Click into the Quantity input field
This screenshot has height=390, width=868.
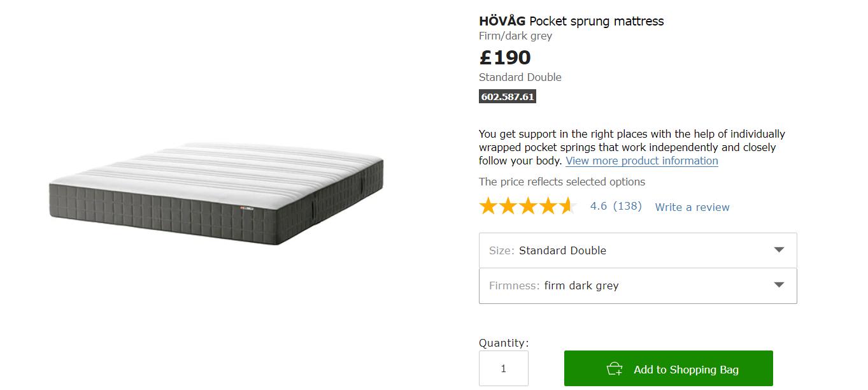[x=503, y=368]
